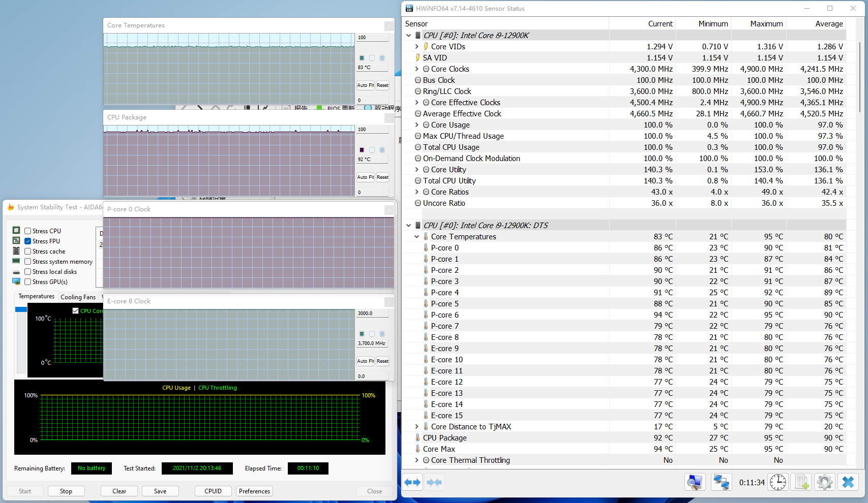The image size is (868, 503).
Task: Uncheck the Stress FPU checkbox
Action: click(28, 241)
